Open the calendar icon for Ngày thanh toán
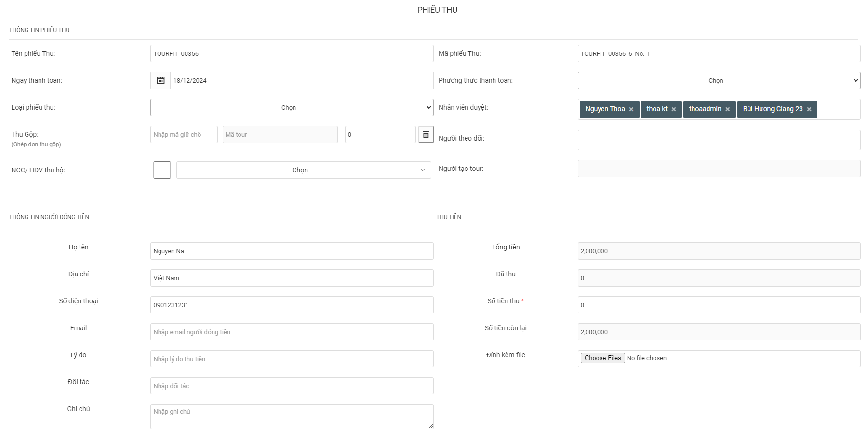 point(160,80)
